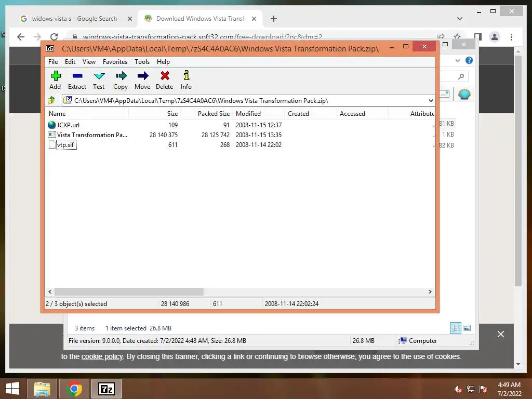Open File Explorer from taskbar
532x399 pixels.
[x=42, y=389]
